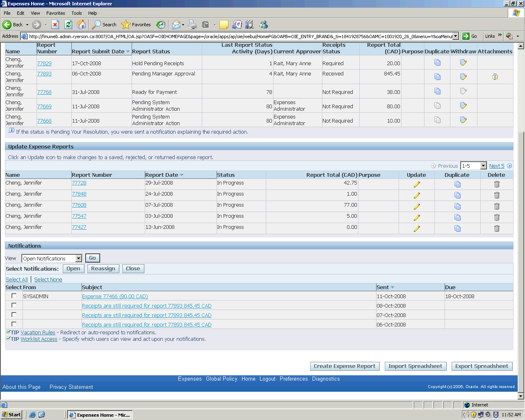Screen dimensions: 525x420
Task: Open the browser address bar dropdown
Action: coord(455,36)
